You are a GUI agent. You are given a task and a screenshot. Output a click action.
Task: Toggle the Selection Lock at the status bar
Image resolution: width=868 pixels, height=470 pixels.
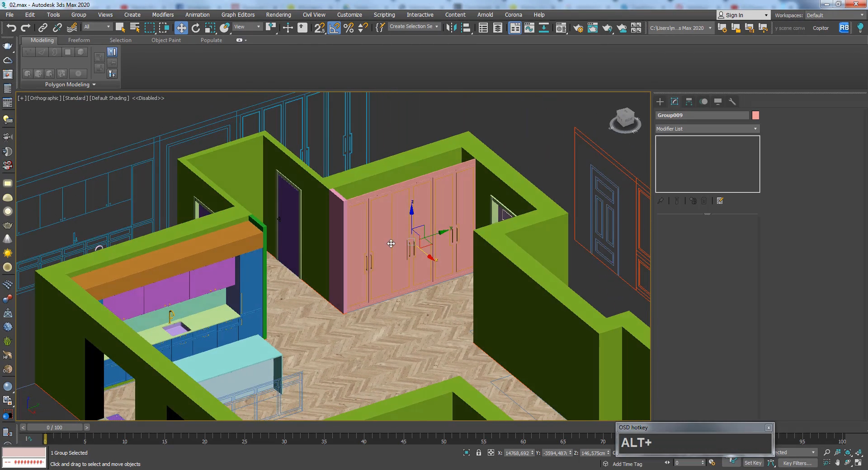479,453
